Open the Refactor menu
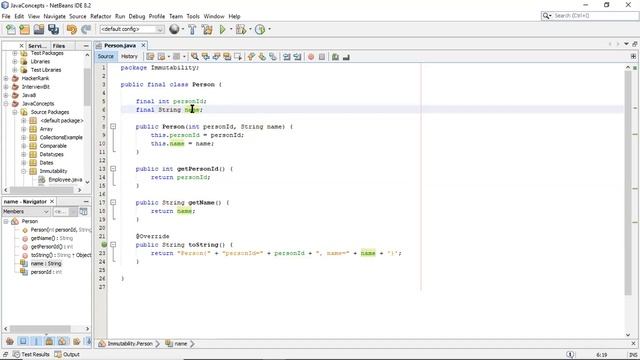The width and height of the screenshot is (640, 360). [100, 16]
